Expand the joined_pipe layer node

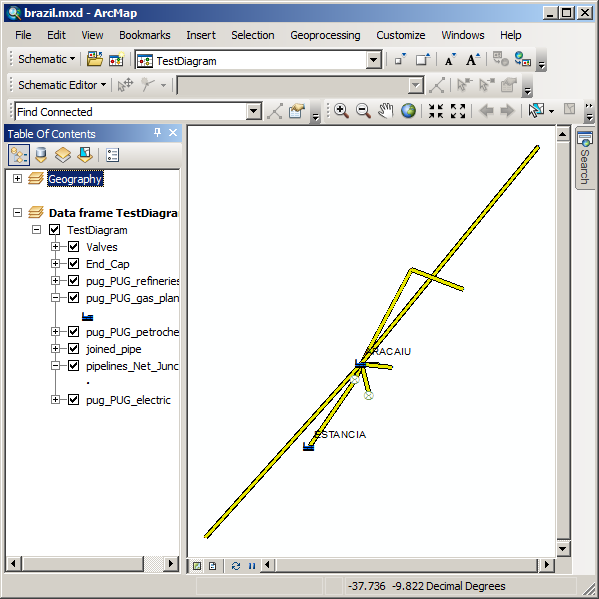coord(55,348)
